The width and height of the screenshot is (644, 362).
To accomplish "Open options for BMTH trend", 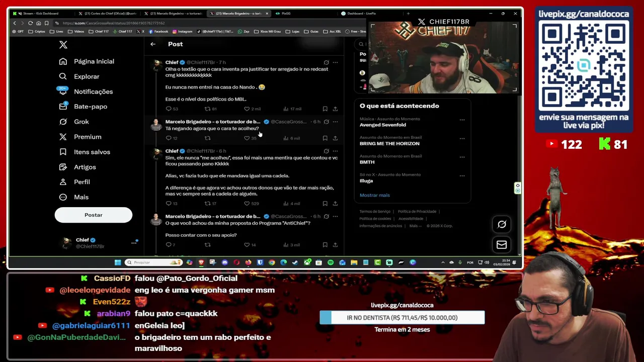I will tap(462, 157).
